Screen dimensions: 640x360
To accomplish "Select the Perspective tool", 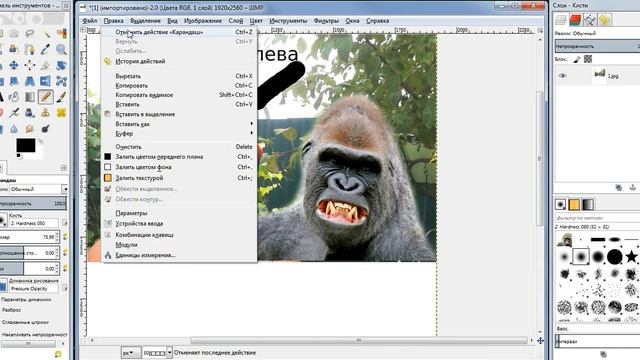I will [x=29, y=81].
